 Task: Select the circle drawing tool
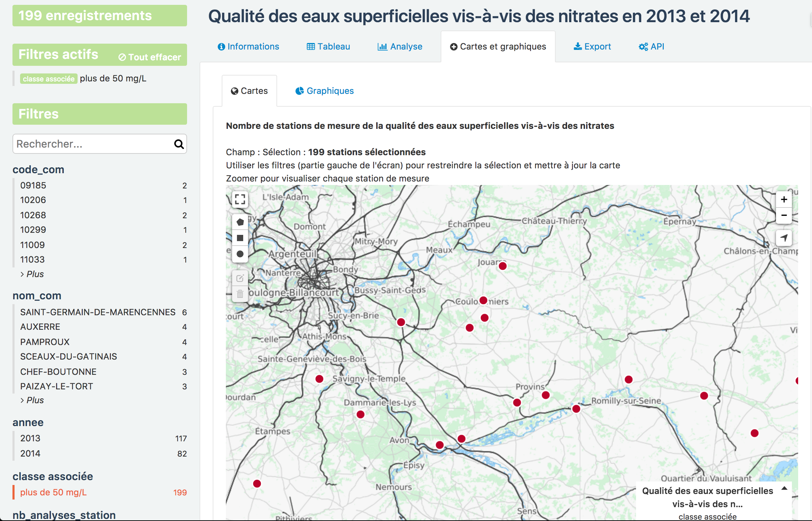click(x=240, y=254)
